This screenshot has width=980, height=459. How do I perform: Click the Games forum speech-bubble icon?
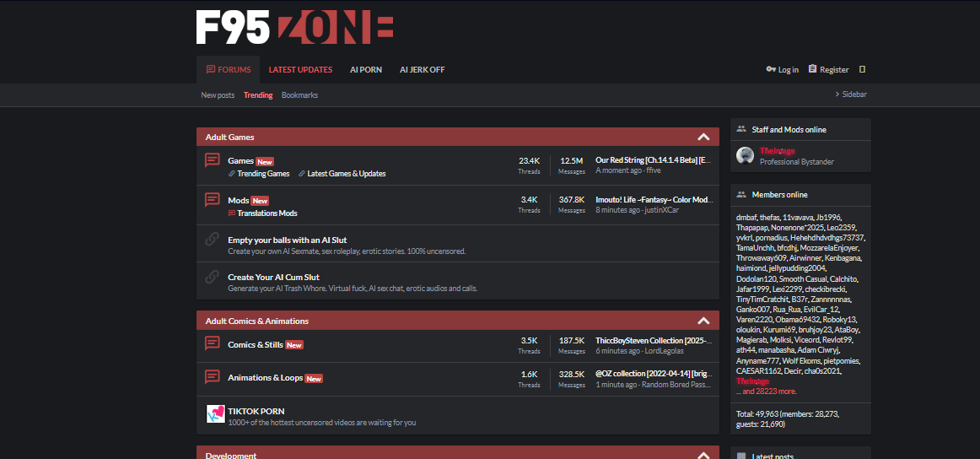coord(213,160)
